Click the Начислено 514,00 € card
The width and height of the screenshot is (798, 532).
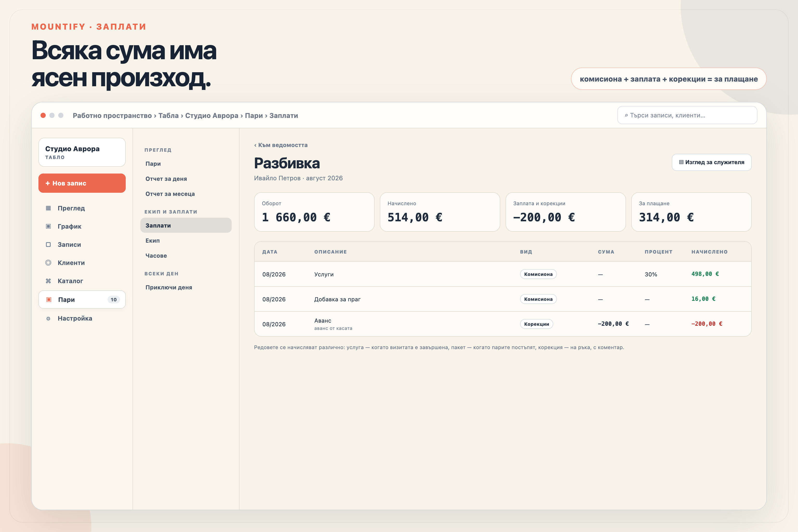[440, 212]
